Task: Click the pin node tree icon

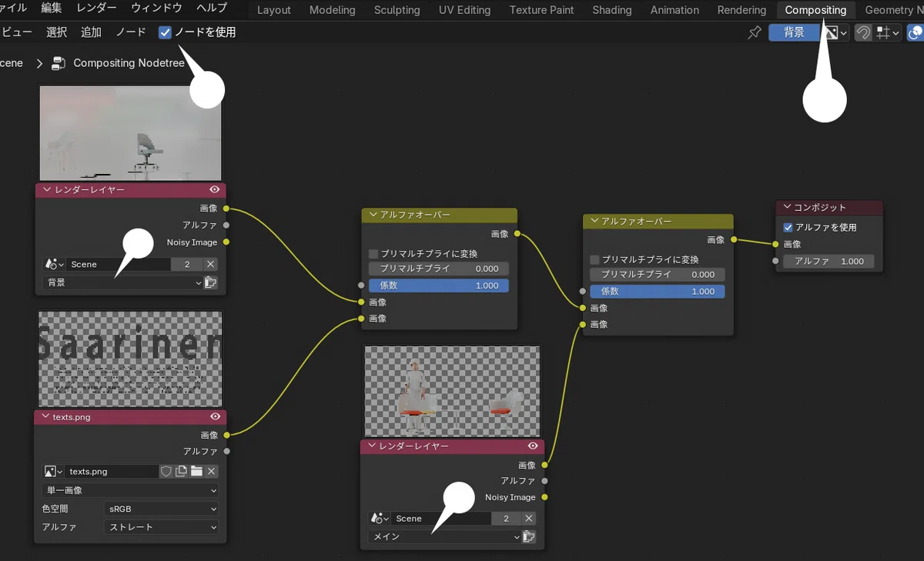Action: click(755, 32)
